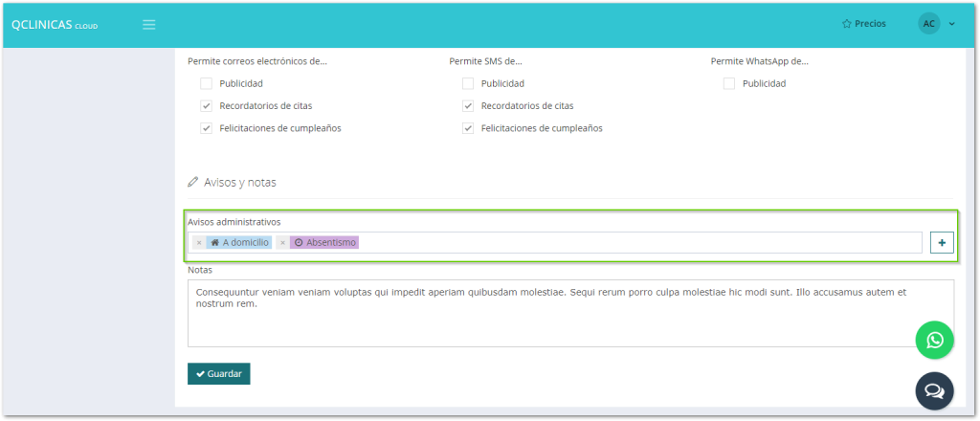Click inside the Notas text area

point(570,313)
